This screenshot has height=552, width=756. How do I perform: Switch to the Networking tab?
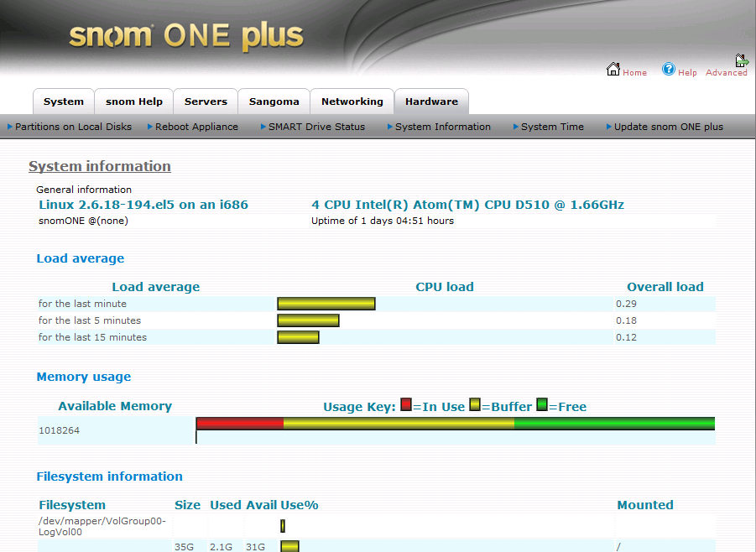click(352, 102)
